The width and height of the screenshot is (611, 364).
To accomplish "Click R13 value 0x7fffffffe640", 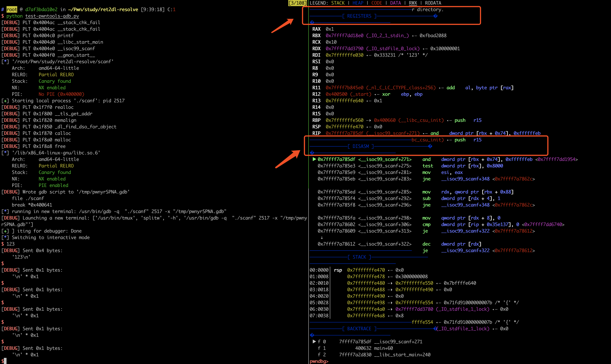I will click(345, 101).
